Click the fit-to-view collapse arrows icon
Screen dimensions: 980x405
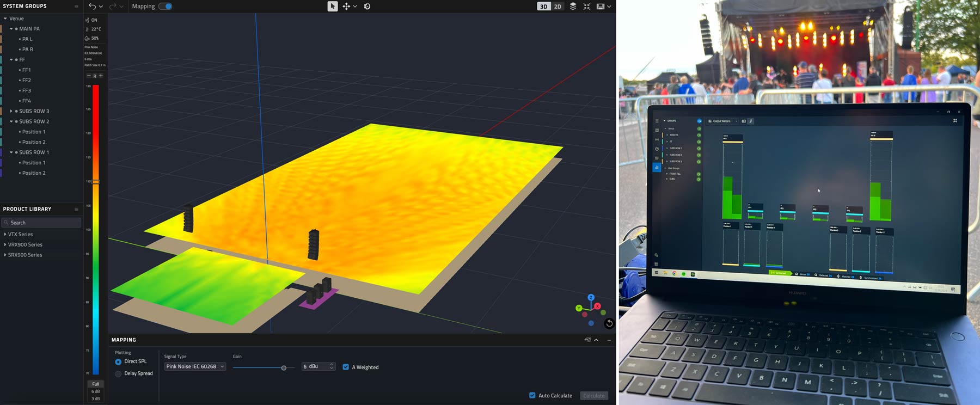pyautogui.click(x=586, y=7)
